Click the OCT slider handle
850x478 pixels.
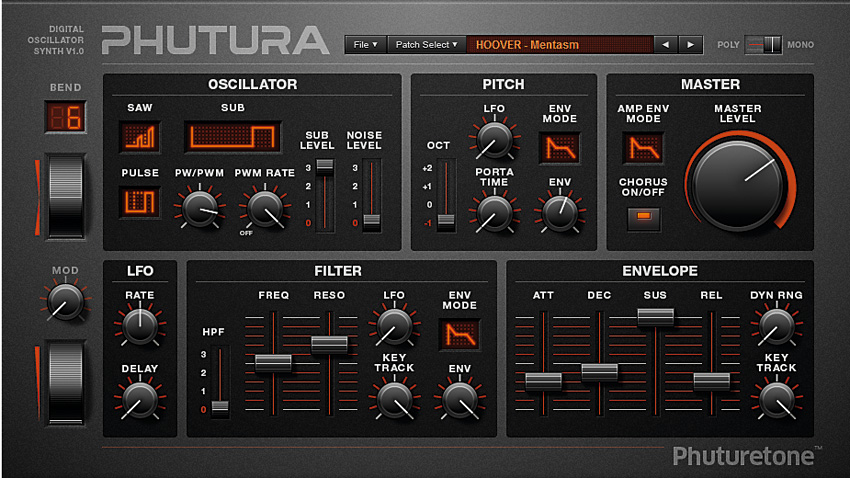(446, 221)
